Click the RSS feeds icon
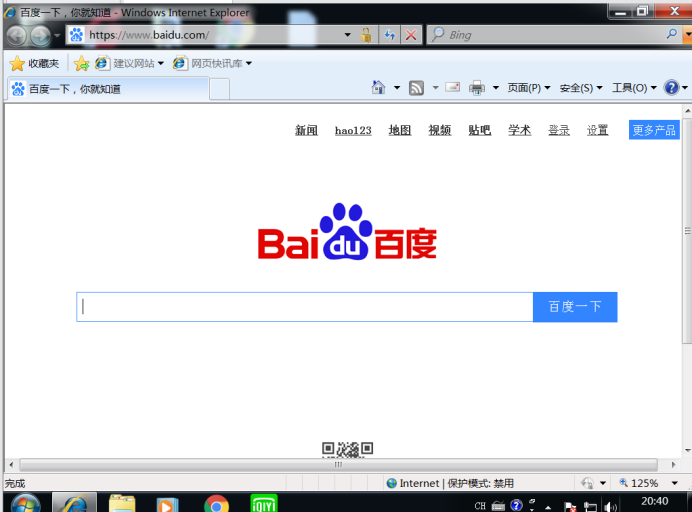 coord(416,88)
